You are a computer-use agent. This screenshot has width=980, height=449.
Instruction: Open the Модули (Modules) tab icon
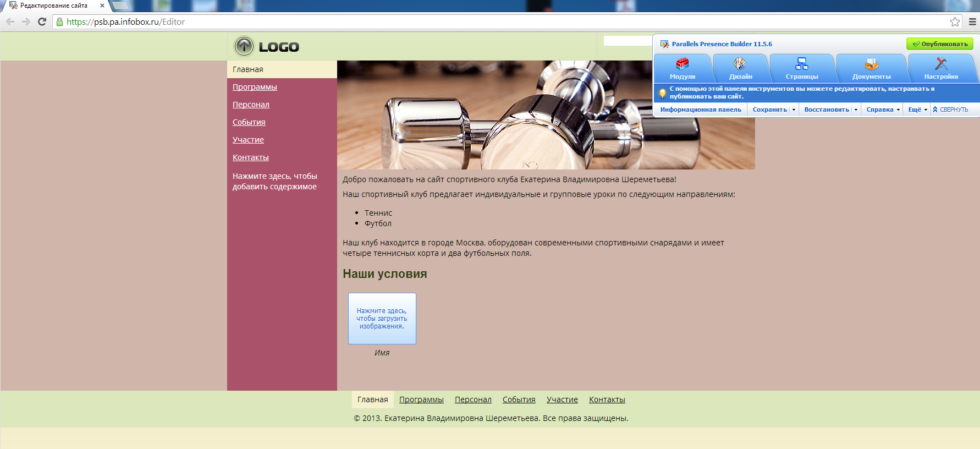coord(682,65)
